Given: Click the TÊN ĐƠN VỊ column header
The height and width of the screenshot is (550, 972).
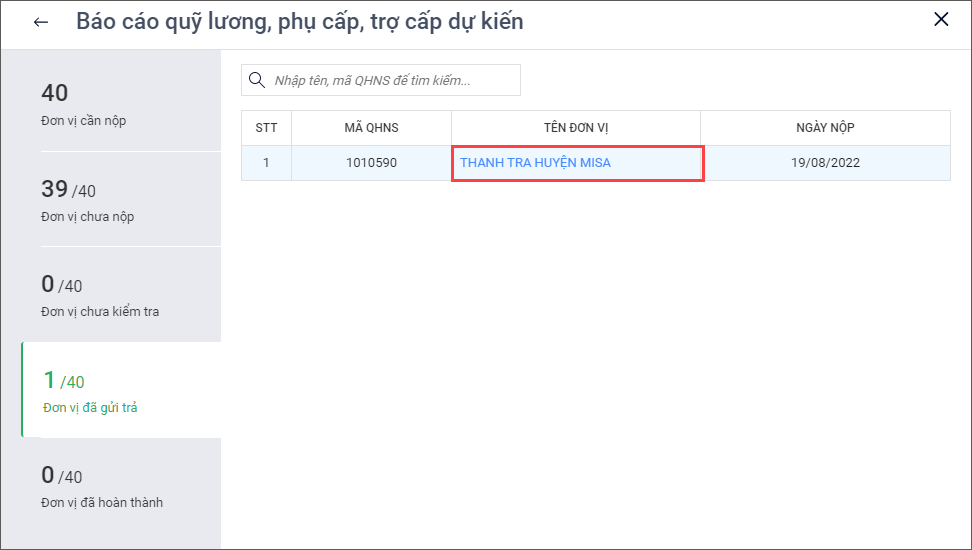Looking at the screenshot, I should click(x=575, y=128).
